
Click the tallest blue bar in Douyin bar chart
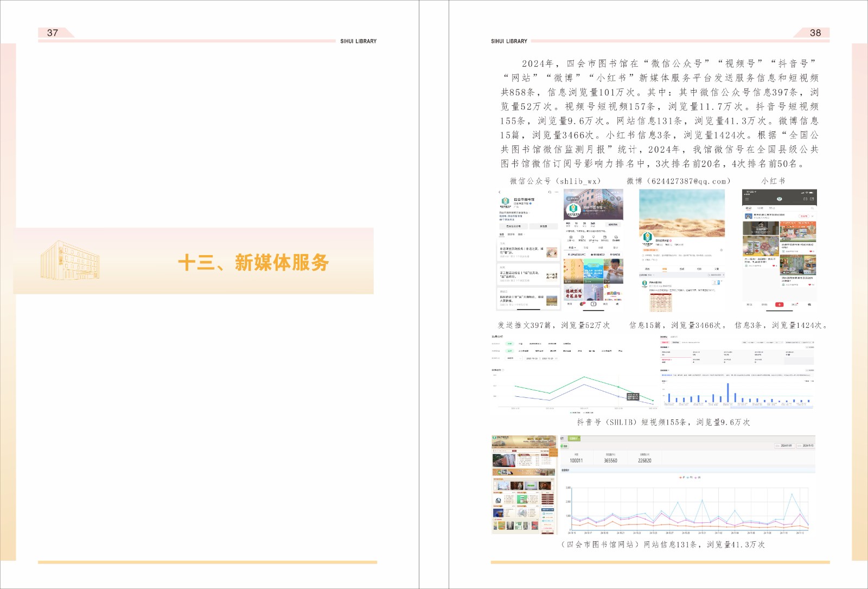coord(727,392)
